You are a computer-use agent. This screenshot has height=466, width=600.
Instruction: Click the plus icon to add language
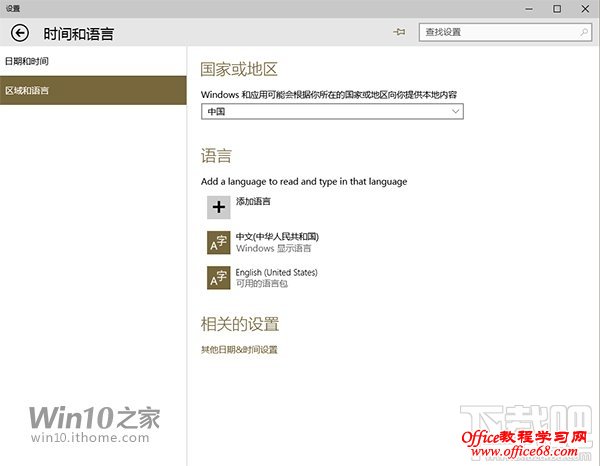point(218,207)
